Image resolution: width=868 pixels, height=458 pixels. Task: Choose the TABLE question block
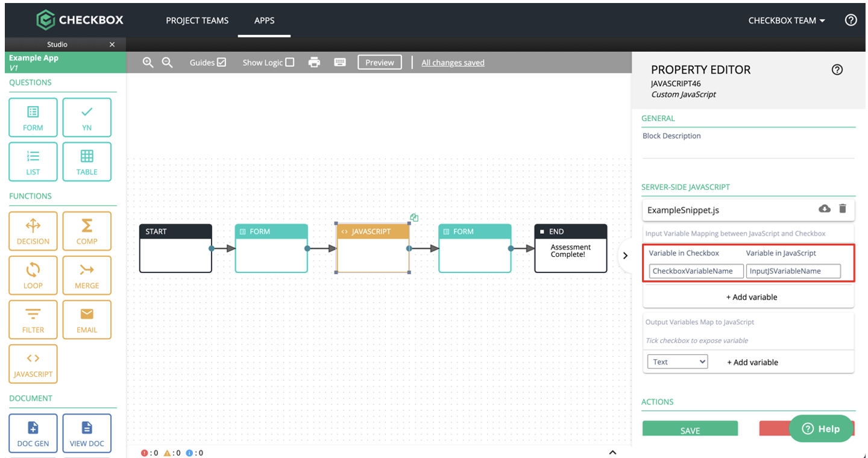pyautogui.click(x=87, y=162)
